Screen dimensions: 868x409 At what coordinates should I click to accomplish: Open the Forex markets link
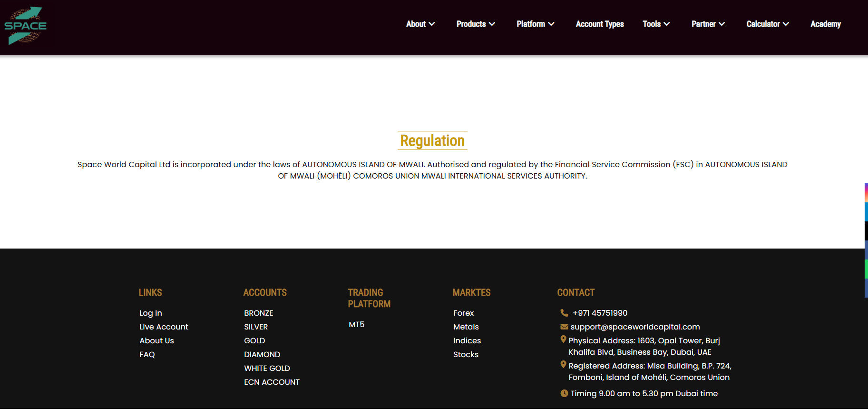tap(463, 313)
